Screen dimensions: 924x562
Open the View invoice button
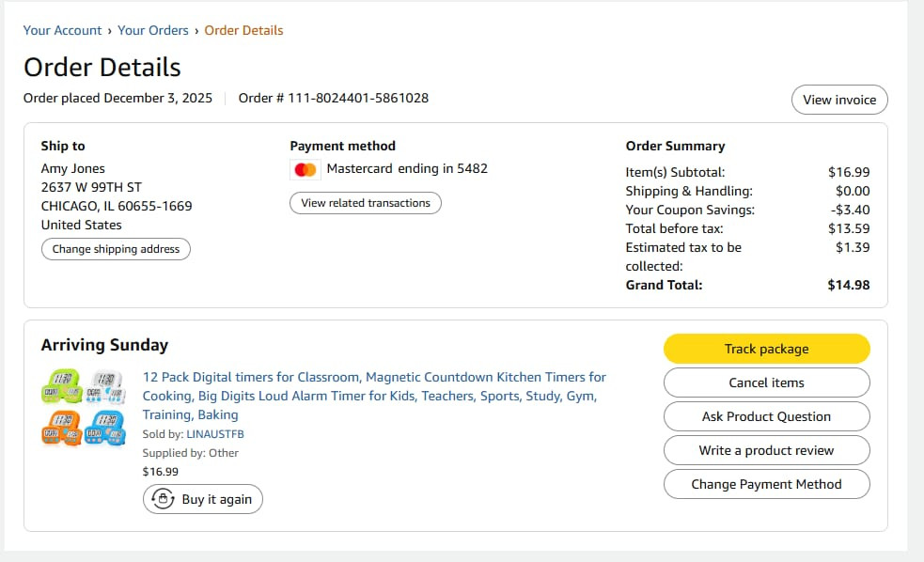tap(839, 100)
